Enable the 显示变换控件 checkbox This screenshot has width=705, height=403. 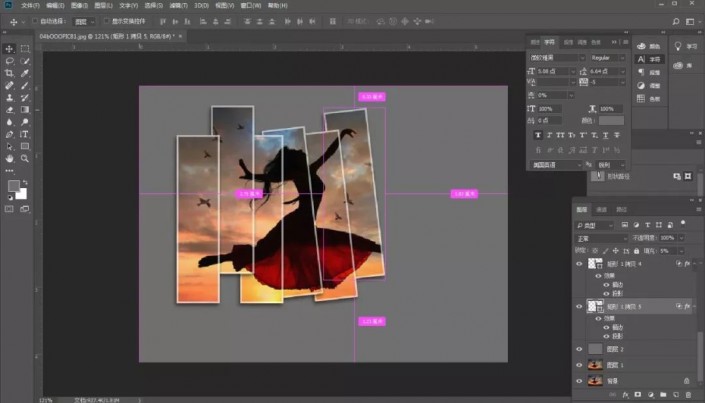107,20
